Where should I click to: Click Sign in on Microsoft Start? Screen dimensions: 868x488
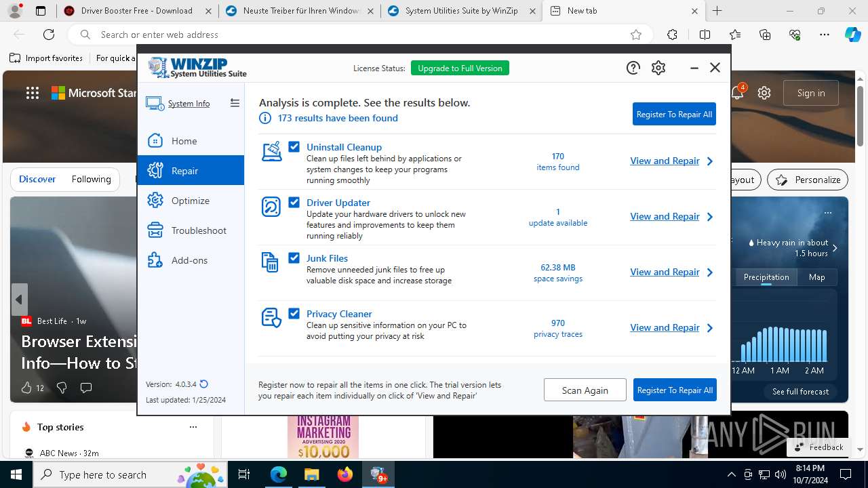coord(811,93)
